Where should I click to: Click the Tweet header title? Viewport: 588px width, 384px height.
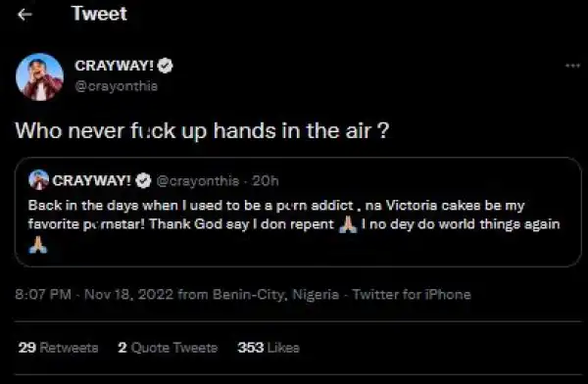coord(99,14)
